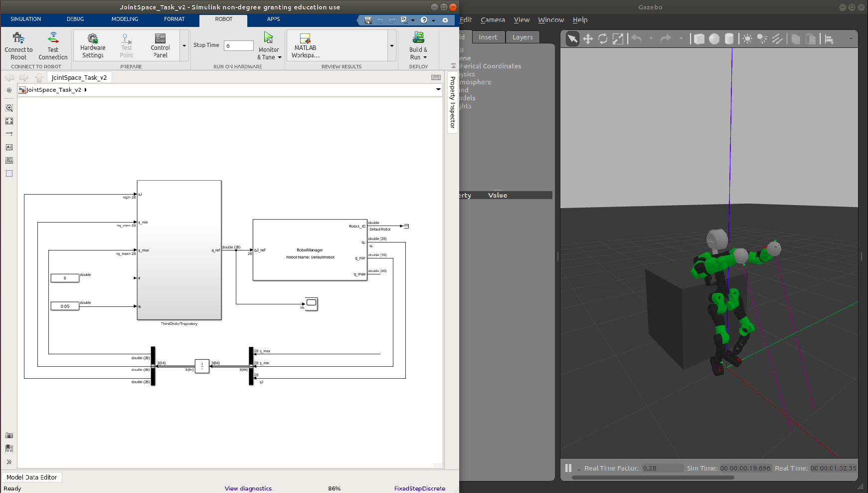Take a canvas screenshot with camera icon
Screen dimensions: 868x493
coord(9,436)
